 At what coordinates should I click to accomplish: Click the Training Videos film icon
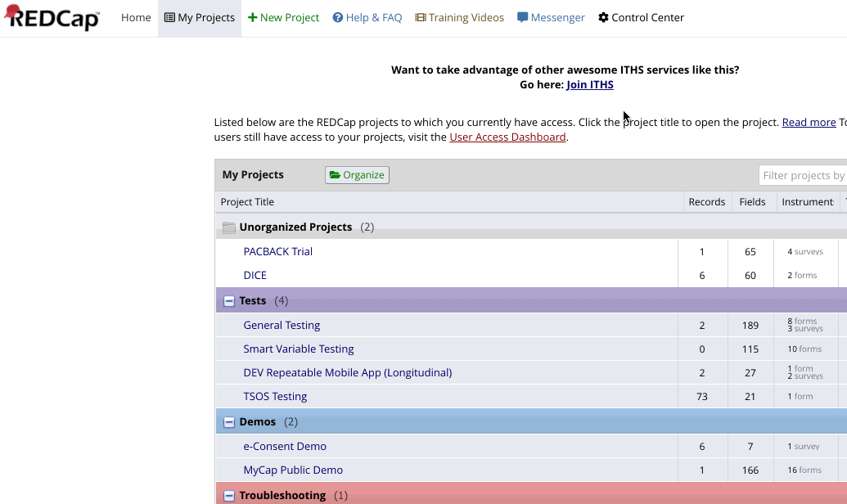tap(421, 17)
